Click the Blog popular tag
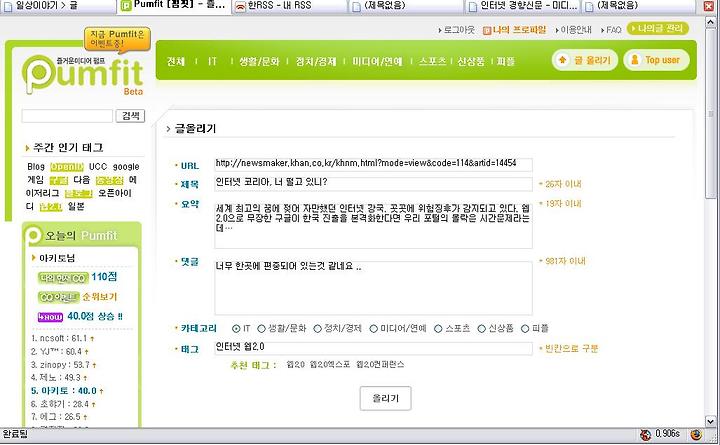 [36, 167]
